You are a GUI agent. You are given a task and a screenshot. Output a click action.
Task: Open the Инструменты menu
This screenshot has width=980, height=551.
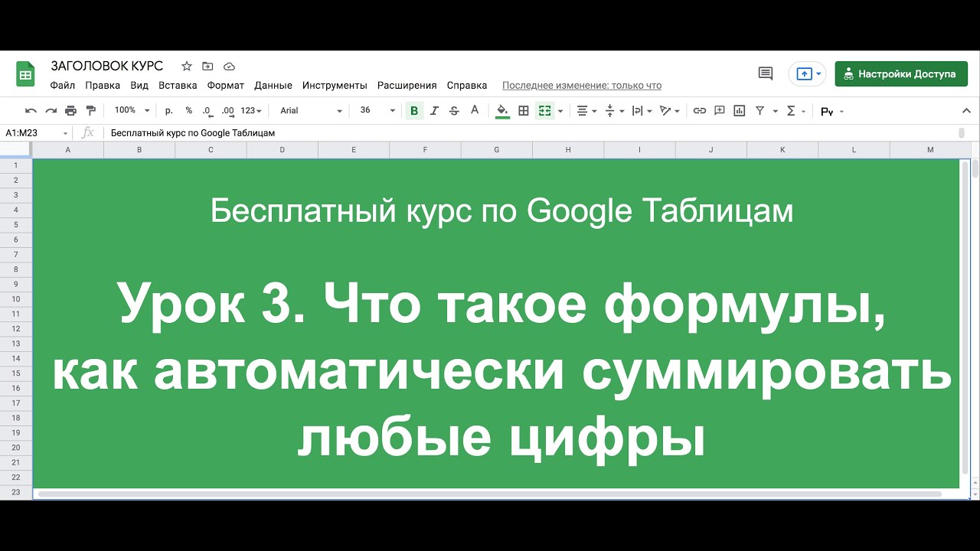pos(335,86)
